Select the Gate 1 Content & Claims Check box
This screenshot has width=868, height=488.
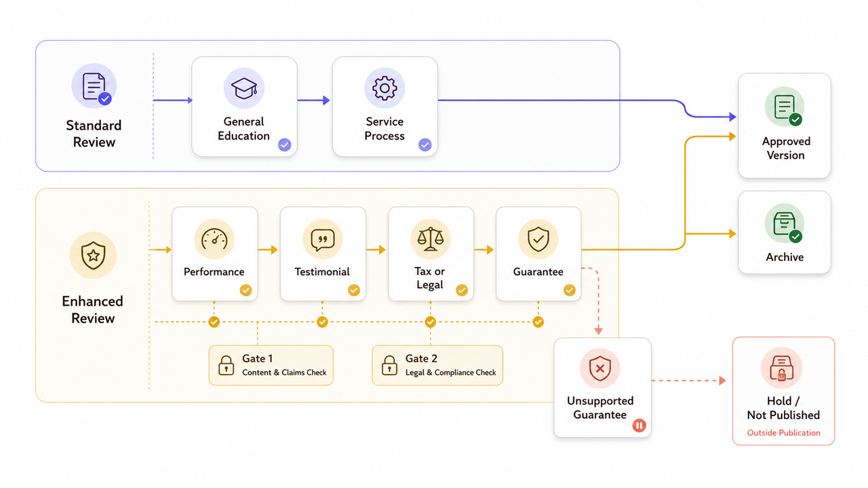[271, 365]
